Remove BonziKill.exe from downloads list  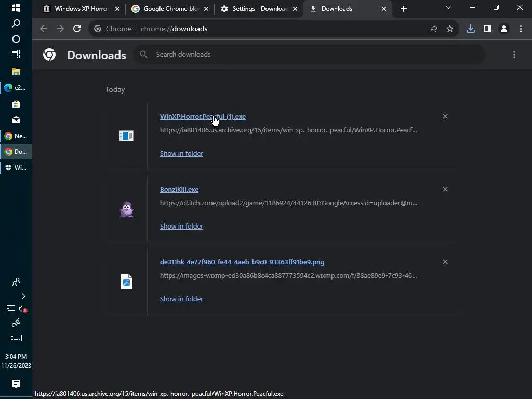coord(445,189)
